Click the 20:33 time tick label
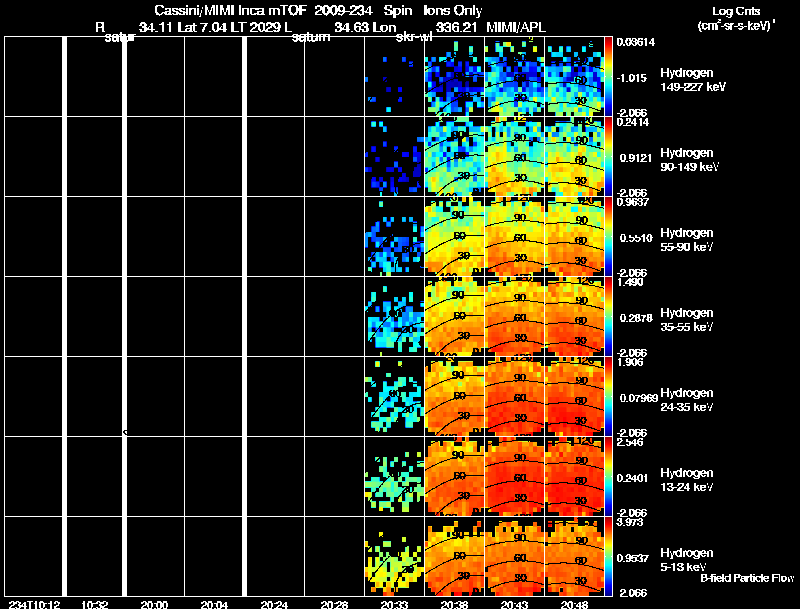Image resolution: width=800 pixels, height=609 pixels. pyautogui.click(x=394, y=604)
